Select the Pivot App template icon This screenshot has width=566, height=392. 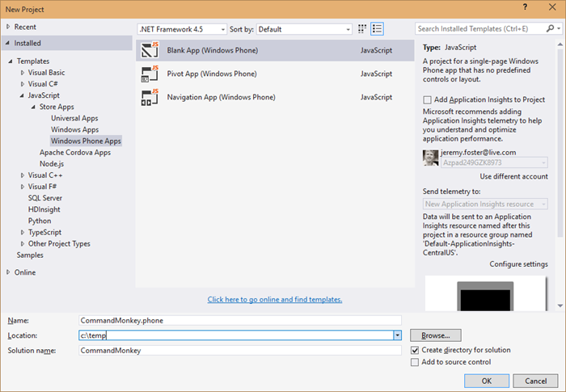[149, 74]
